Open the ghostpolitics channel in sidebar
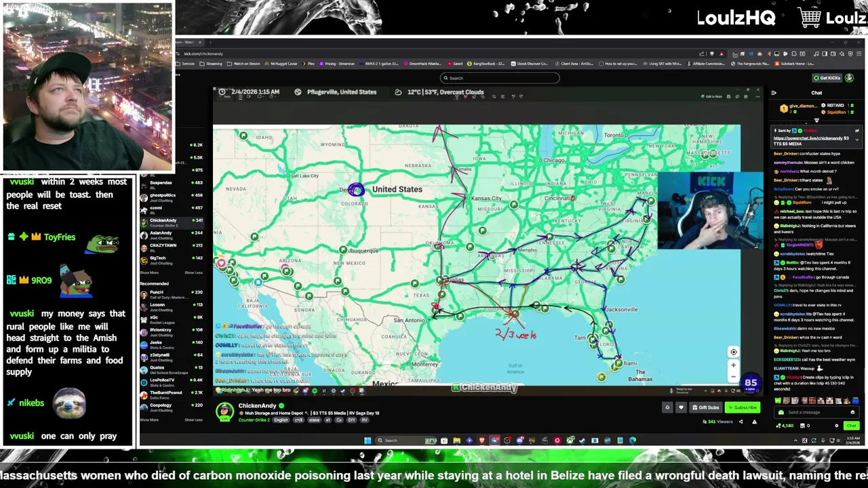The image size is (868, 488). click(x=171, y=197)
